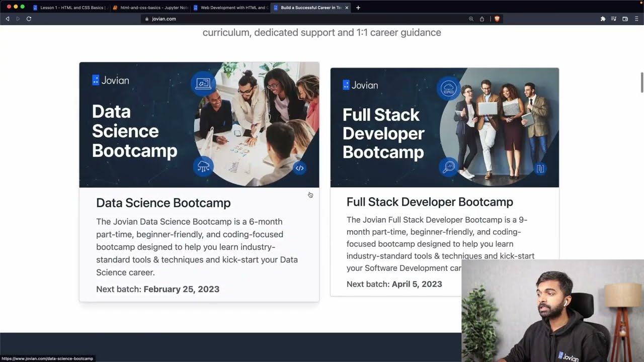Open the Brave Shields lion icon
644x362 pixels.
[497, 19]
